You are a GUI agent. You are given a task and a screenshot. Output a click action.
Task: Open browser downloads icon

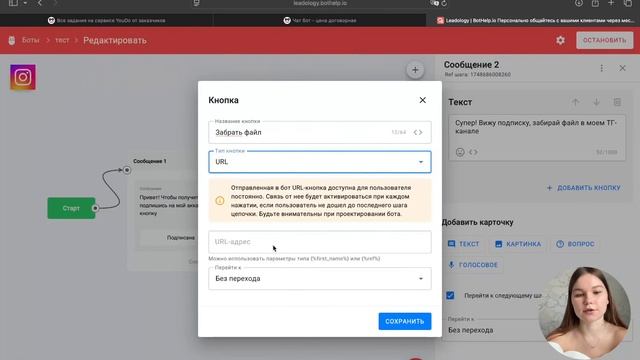tap(579, 3)
